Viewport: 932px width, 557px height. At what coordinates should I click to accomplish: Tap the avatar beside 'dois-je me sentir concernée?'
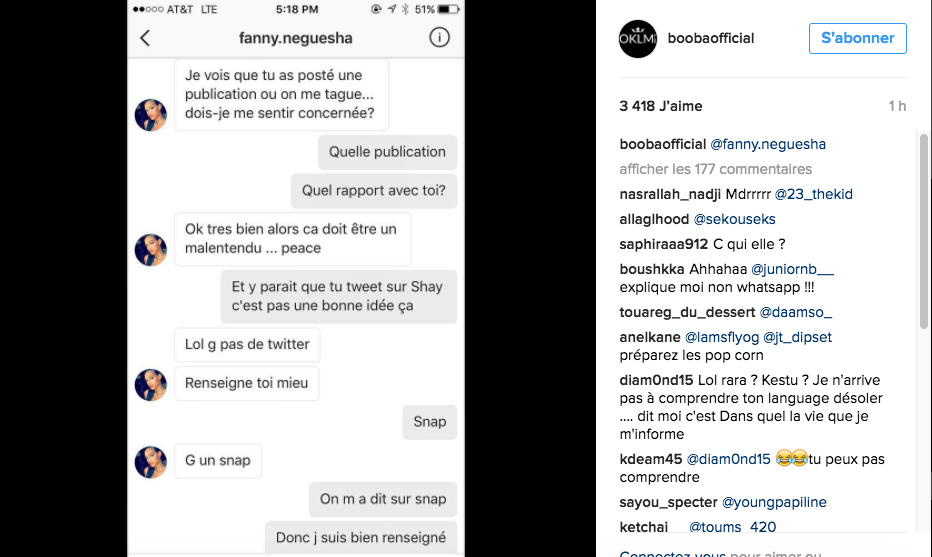(x=151, y=115)
